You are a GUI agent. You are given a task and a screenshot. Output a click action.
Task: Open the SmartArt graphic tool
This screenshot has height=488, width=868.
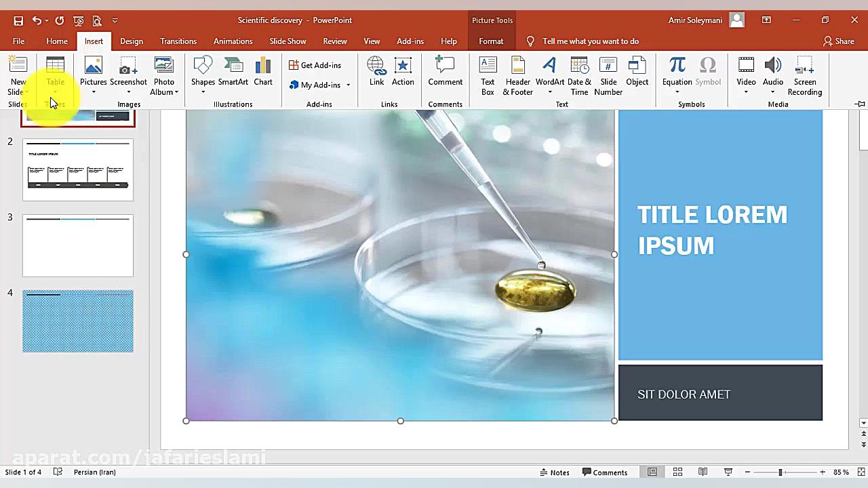[x=233, y=73]
